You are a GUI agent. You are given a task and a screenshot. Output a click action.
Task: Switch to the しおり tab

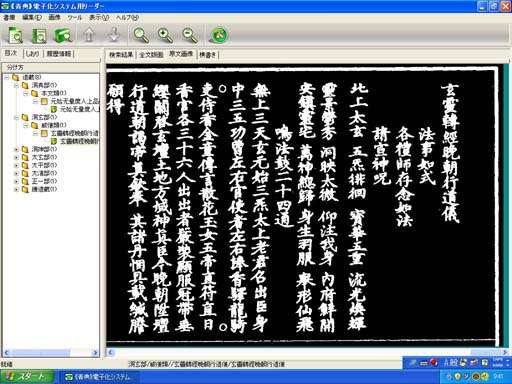click(32, 53)
